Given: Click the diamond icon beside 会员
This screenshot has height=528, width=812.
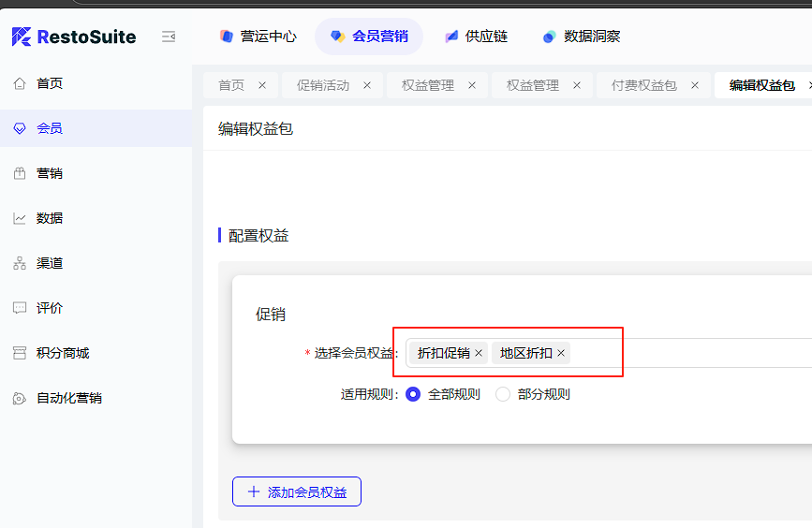Looking at the screenshot, I should (x=20, y=128).
